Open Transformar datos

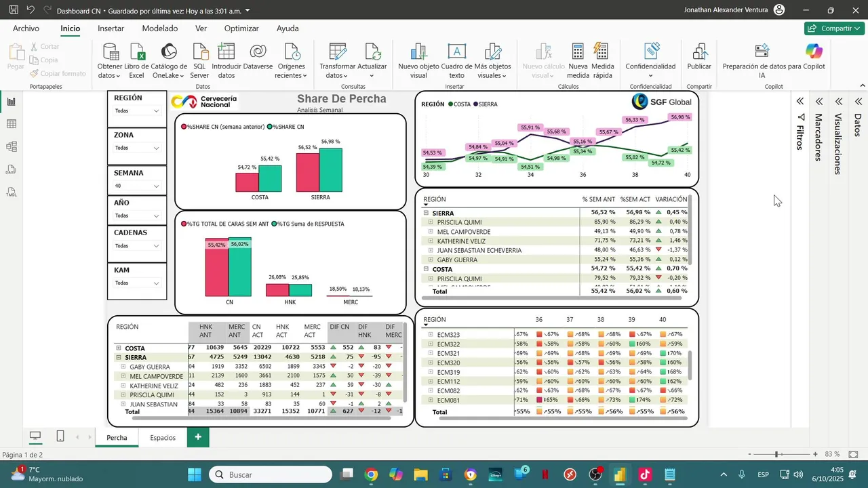click(338, 61)
